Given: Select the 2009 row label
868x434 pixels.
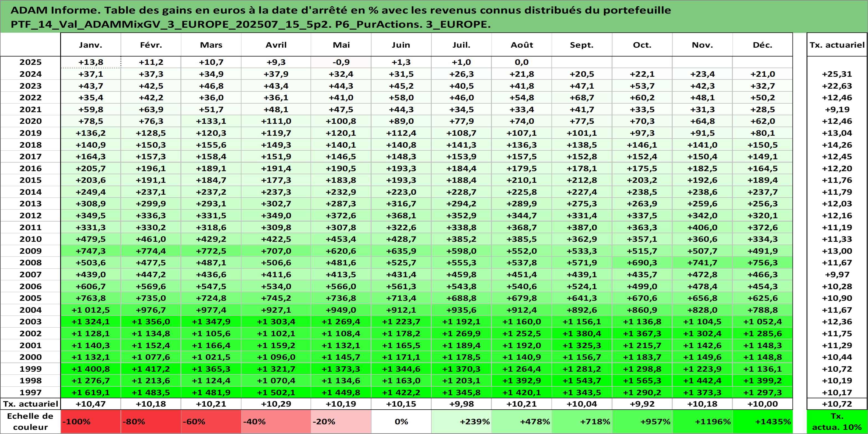Looking at the screenshot, I should click(x=30, y=251).
